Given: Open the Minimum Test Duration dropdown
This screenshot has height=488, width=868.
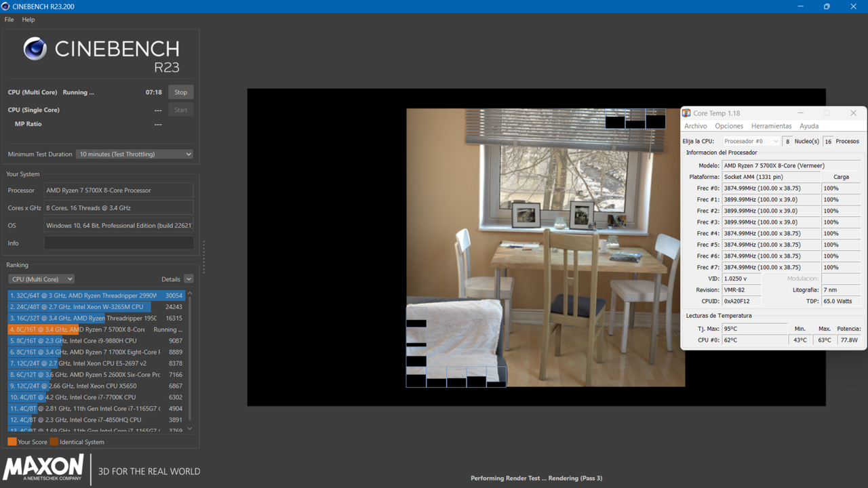Looking at the screenshot, I should click(134, 154).
